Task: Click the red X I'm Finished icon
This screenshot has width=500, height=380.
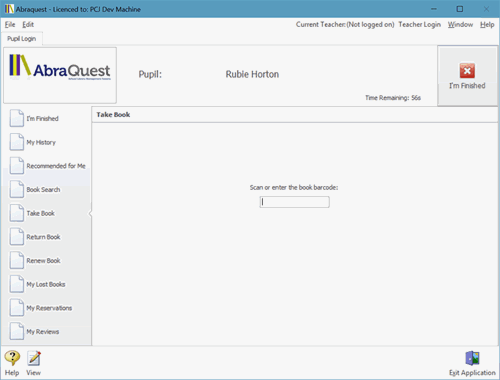Action: (467, 70)
